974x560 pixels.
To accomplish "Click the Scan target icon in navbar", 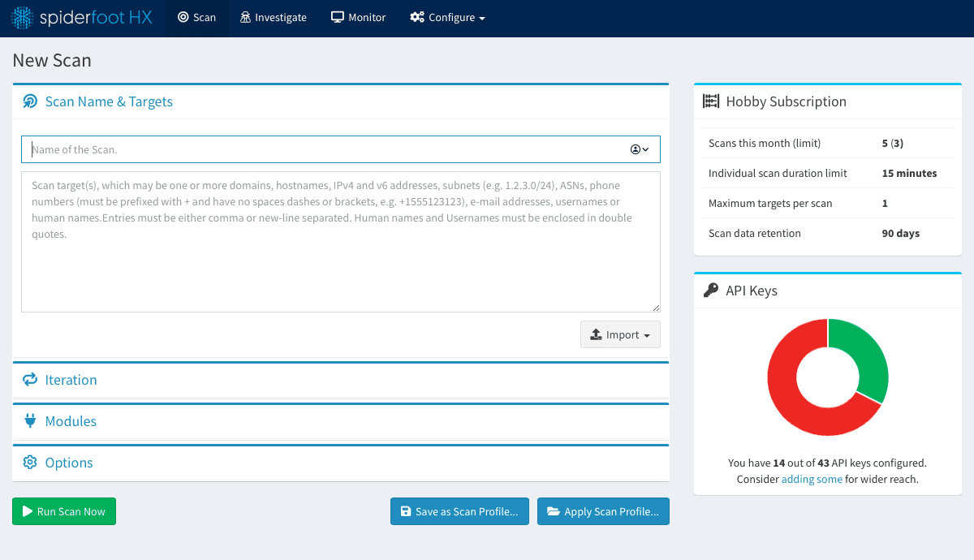I will click(183, 17).
